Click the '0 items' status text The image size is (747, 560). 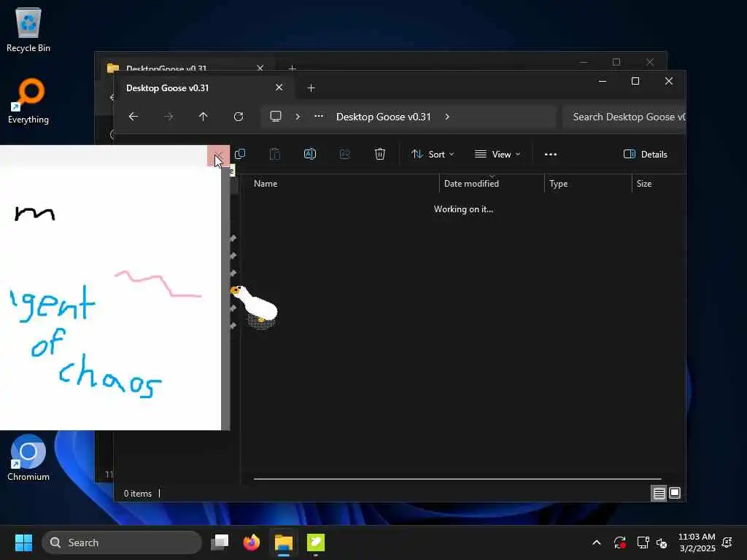[138, 494]
